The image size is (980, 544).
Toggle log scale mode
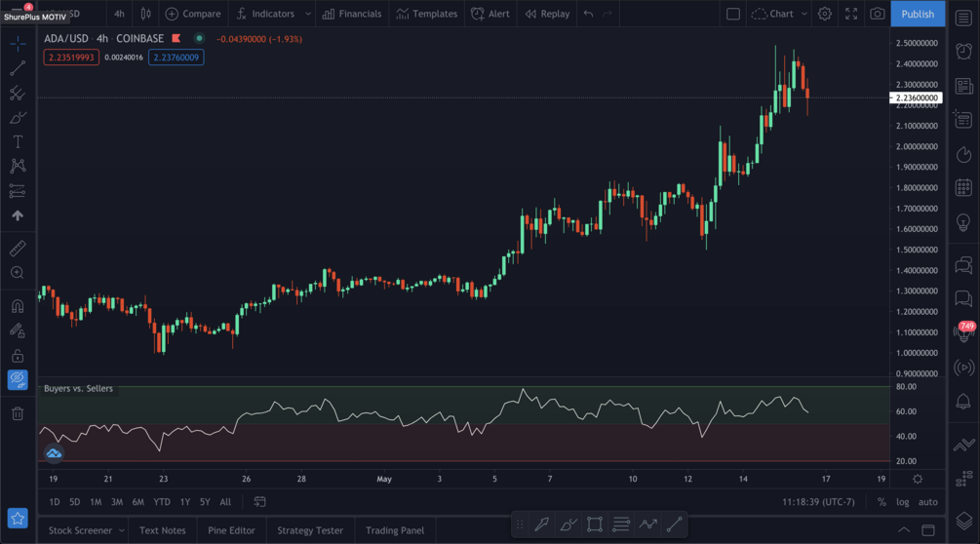click(x=903, y=501)
